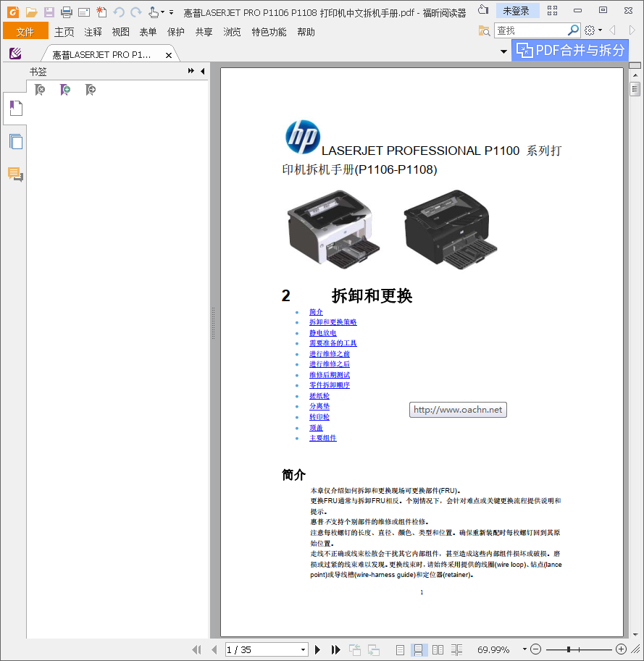Screen dimensions: 644x661
Task: Follow the 简介 link
Action: [x=316, y=312]
